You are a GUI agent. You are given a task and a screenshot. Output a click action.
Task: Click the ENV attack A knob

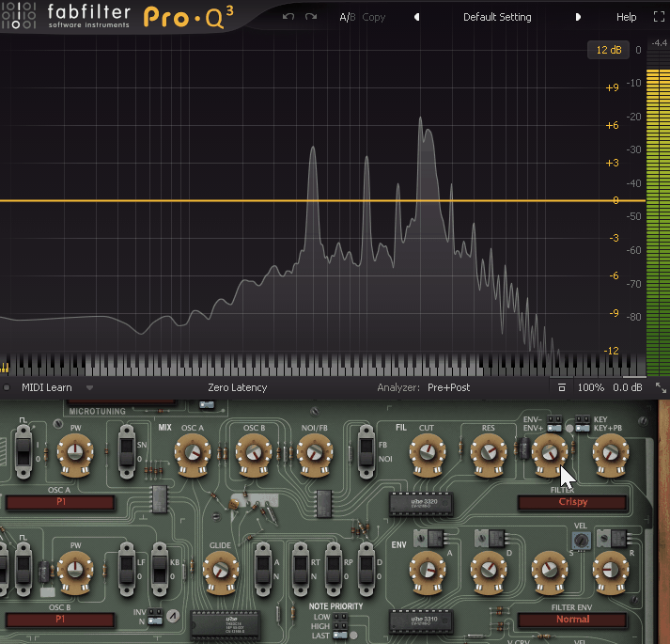pos(428,570)
